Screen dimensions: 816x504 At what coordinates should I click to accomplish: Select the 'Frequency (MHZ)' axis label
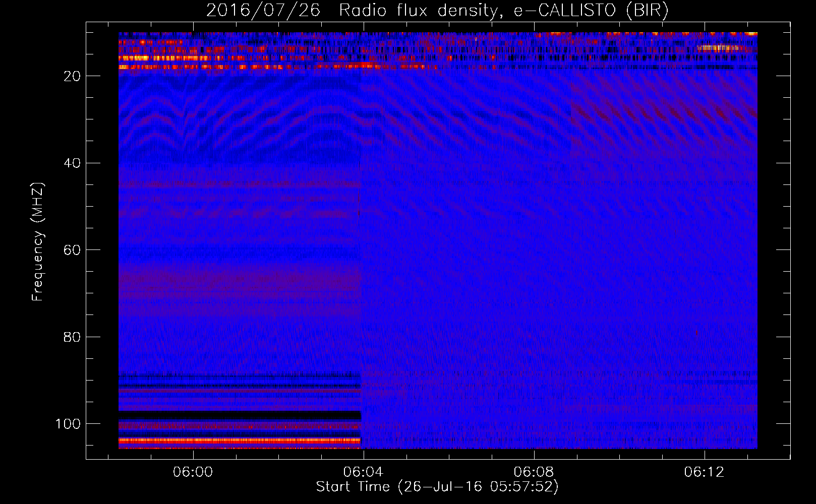tap(38, 241)
